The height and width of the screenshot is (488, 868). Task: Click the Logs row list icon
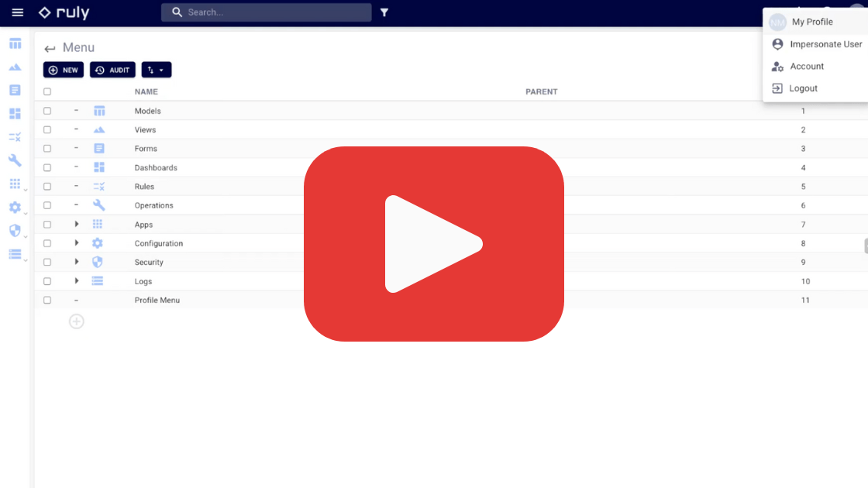coord(98,281)
